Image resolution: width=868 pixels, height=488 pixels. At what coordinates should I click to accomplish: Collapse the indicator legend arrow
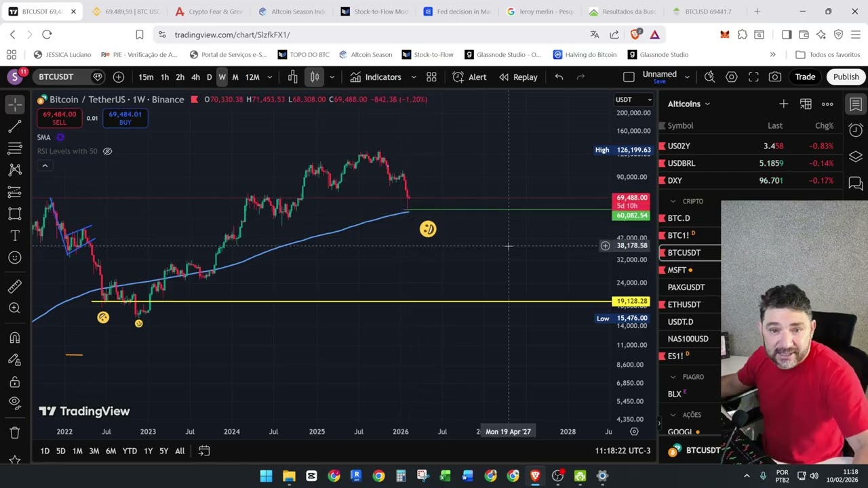click(x=45, y=166)
